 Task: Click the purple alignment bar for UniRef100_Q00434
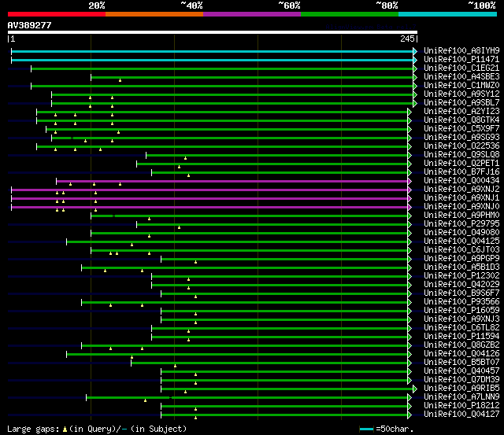(232, 182)
